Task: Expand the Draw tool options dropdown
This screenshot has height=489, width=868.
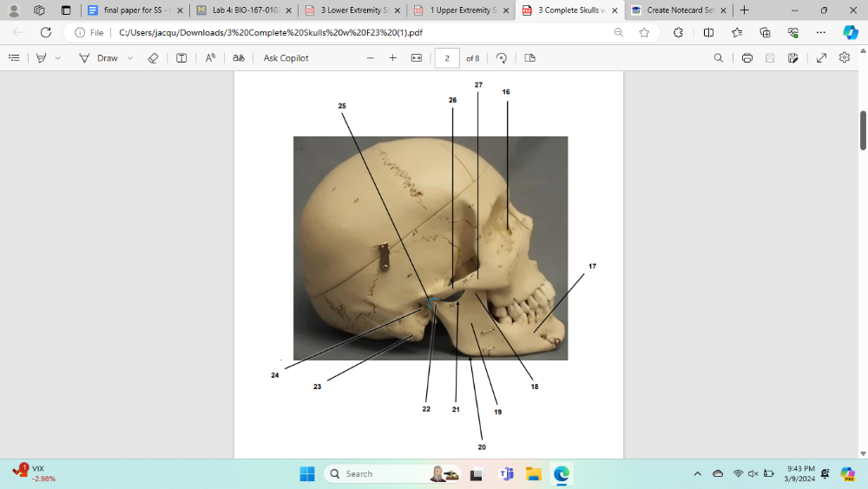Action: coord(130,58)
